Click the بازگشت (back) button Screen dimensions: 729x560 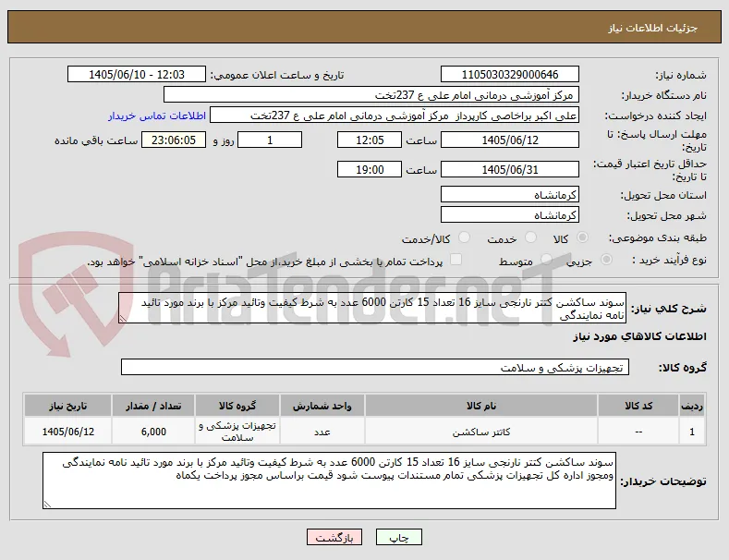pos(334,537)
